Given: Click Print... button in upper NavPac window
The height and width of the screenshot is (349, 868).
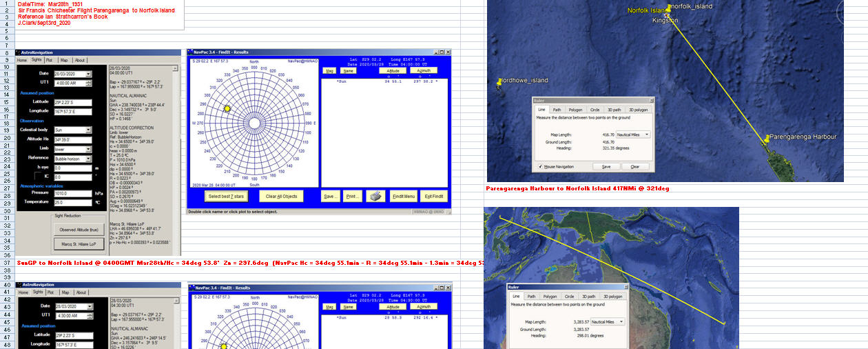Looking at the screenshot, I should 353,197.
